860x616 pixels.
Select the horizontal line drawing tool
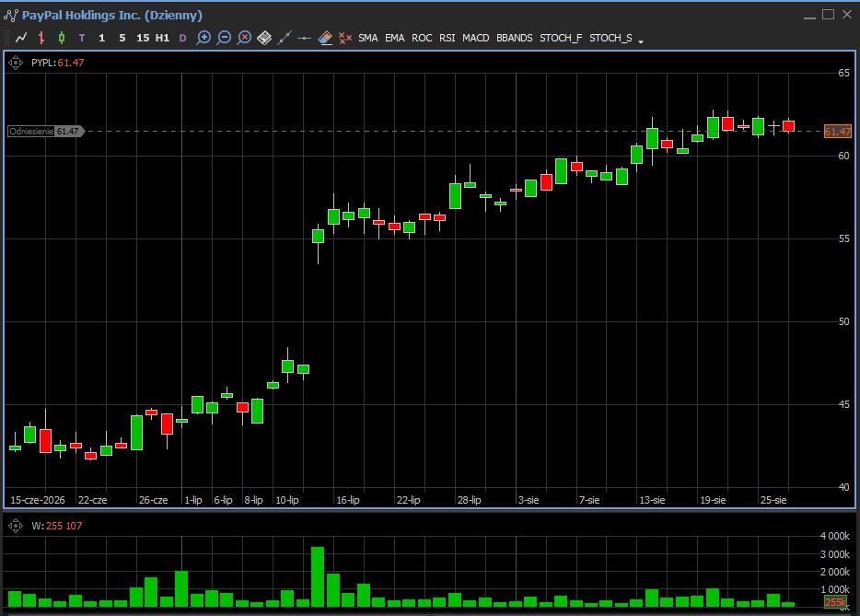[x=305, y=38]
